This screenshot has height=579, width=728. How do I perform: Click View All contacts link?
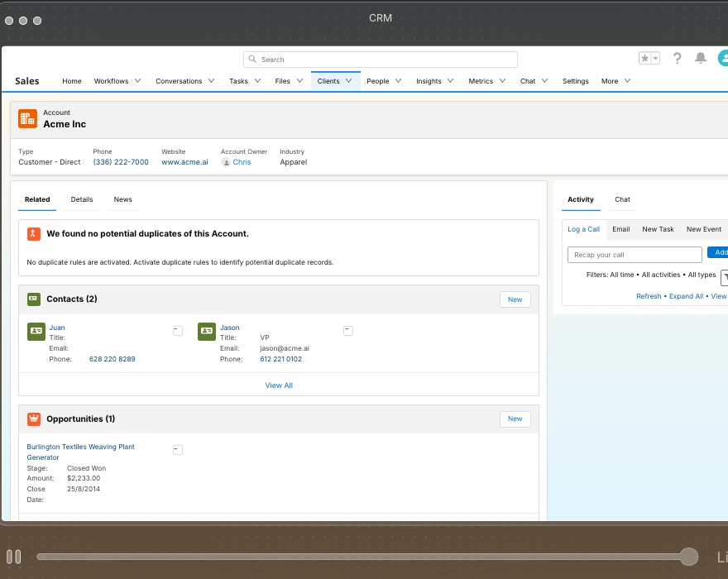(x=279, y=385)
